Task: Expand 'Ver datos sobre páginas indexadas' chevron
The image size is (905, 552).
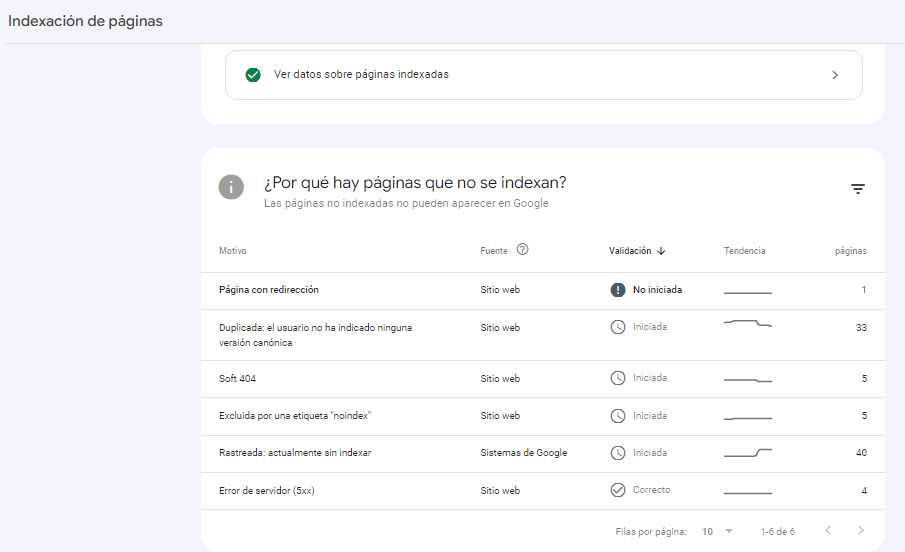Action: point(835,75)
